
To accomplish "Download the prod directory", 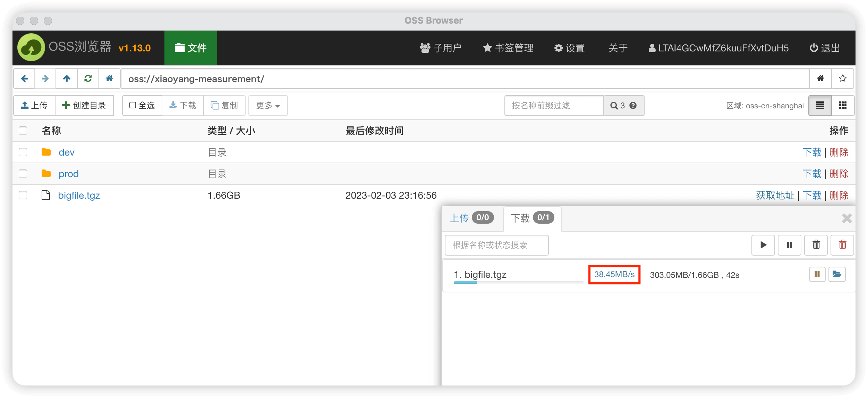I will point(812,174).
